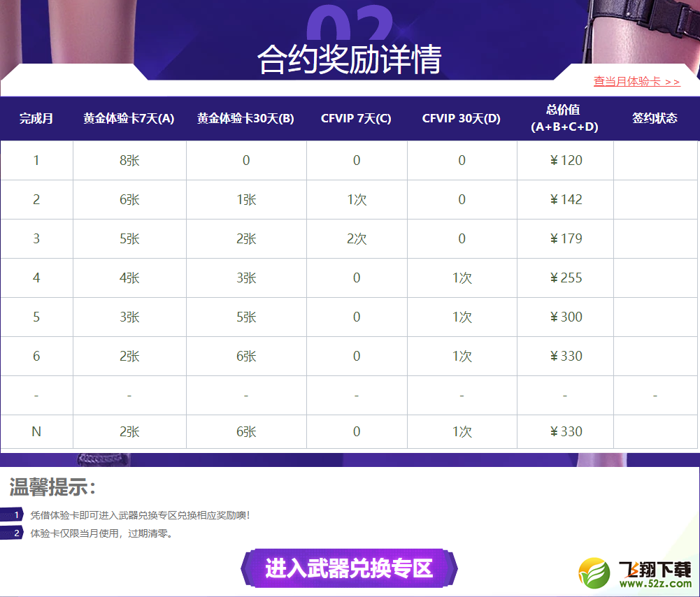Screen dimensions: 700x597
Task: Click the 6张 gold 7-day cell in month 2 row
Action: (x=129, y=199)
